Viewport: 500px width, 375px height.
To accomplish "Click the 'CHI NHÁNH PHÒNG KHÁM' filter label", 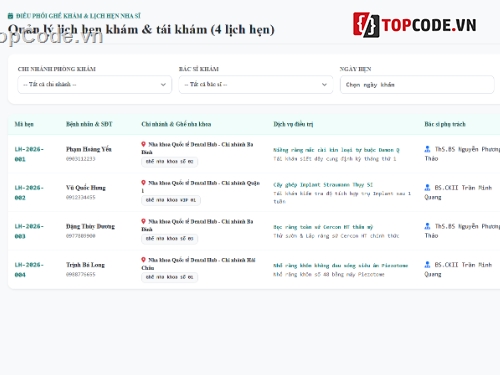I will [57, 69].
